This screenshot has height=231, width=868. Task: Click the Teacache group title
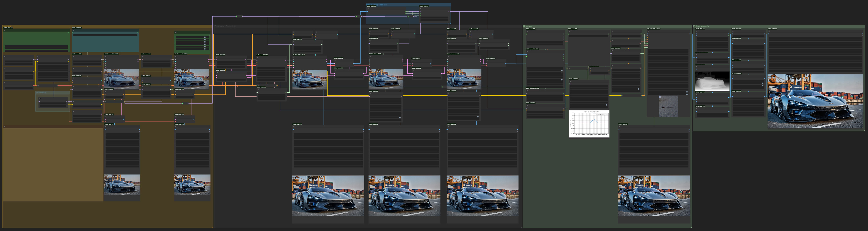(x=41, y=92)
